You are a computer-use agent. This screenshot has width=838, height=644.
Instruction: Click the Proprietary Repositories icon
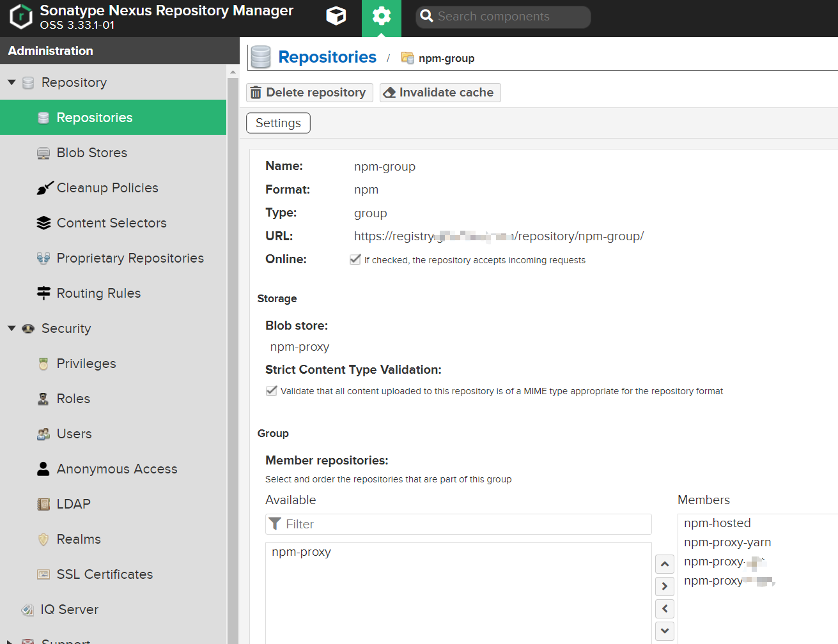(x=43, y=258)
